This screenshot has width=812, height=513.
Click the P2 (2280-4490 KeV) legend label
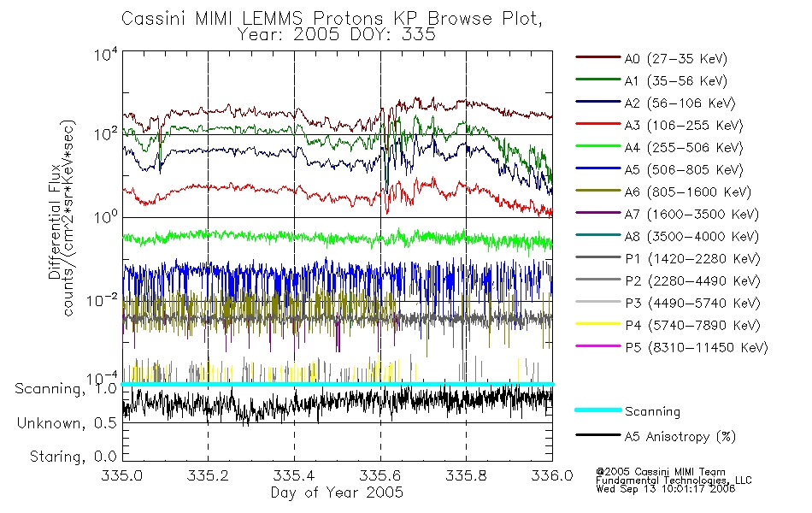click(x=692, y=281)
